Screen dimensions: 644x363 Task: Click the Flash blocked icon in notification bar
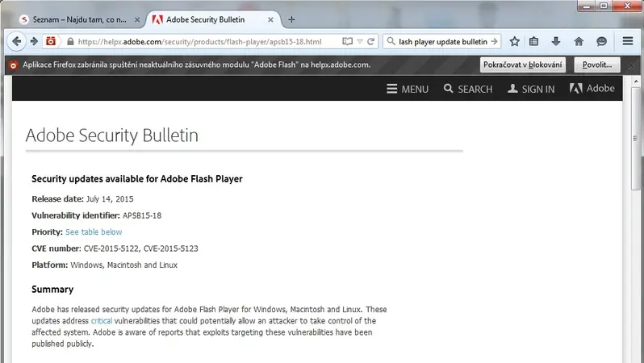click(14, 65)
